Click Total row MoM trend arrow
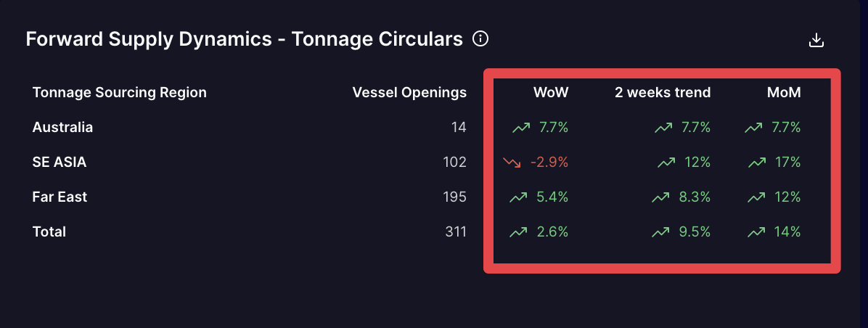This screenshot has width=868, height=328. [x=756, y=232]
